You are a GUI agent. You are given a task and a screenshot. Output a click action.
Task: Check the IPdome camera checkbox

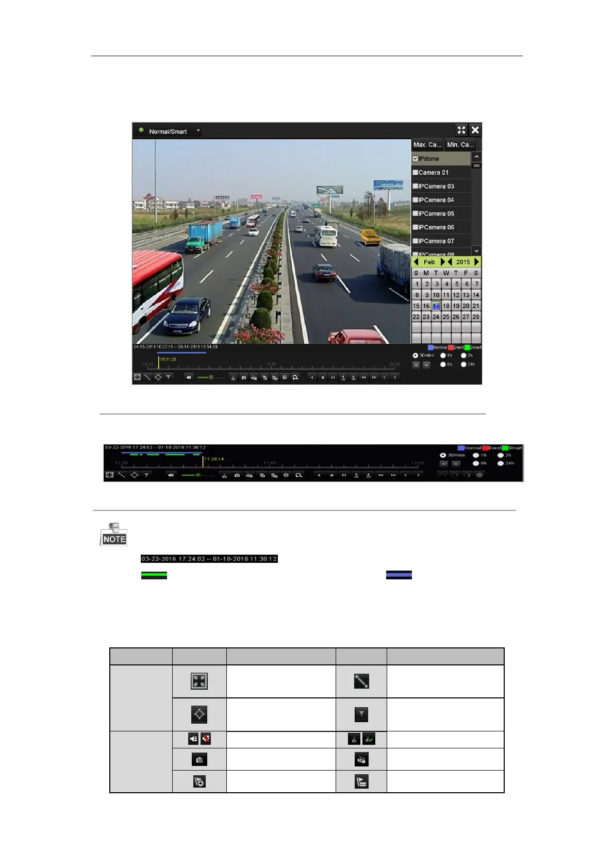click(x=416, y=159)
